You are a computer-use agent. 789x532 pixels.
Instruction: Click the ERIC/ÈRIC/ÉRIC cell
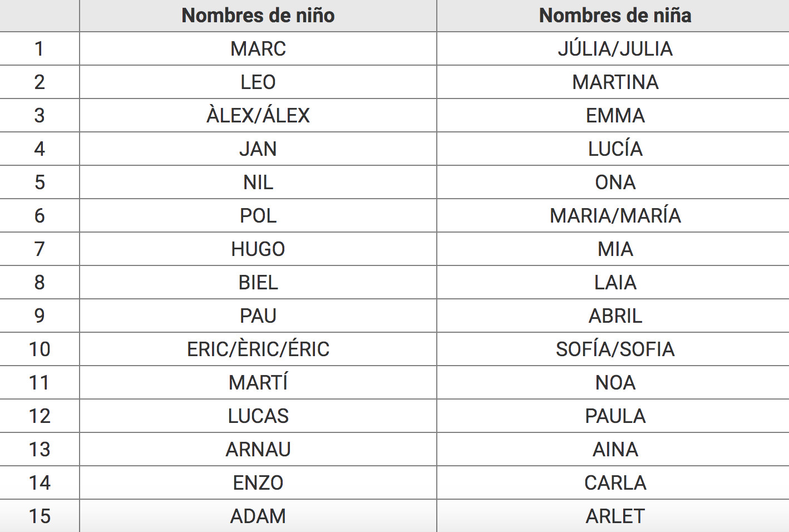(258, 349)
